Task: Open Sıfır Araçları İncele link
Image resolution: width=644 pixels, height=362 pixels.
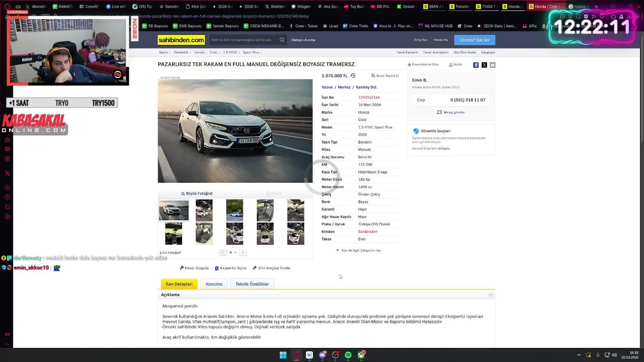Action: point(272,268)
